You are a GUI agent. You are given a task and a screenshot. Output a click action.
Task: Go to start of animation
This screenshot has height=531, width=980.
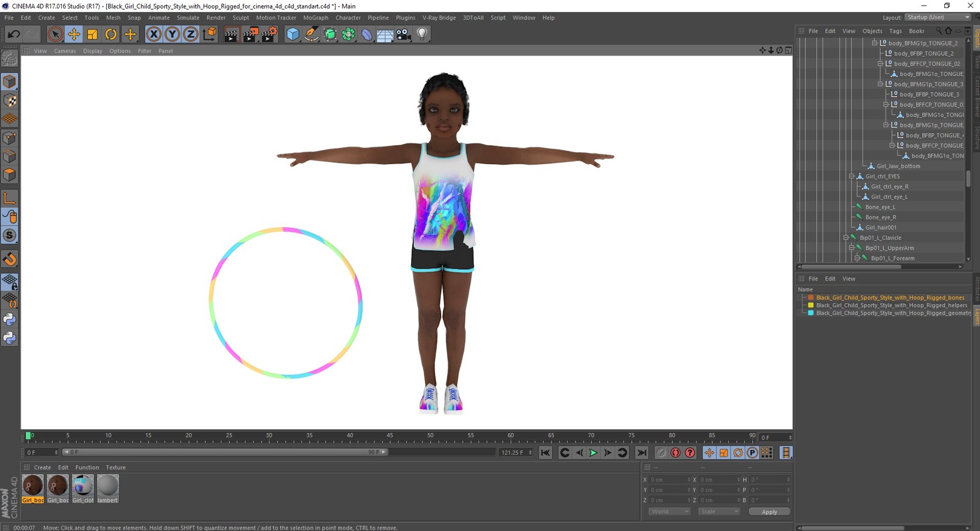546,452
